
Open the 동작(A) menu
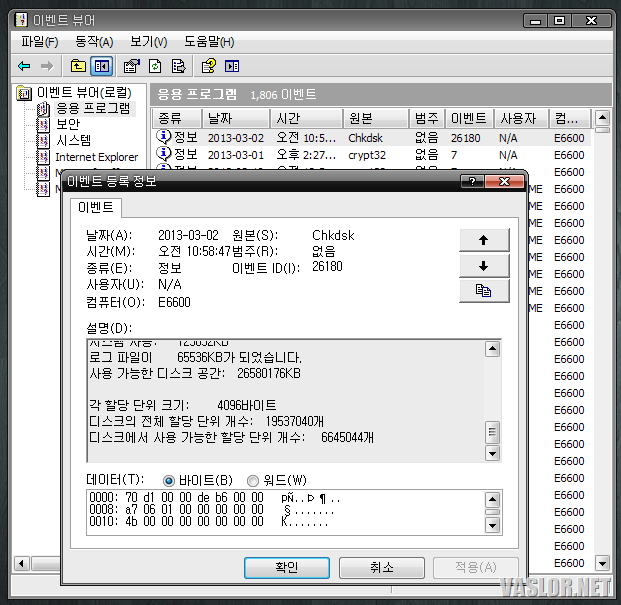93,41
